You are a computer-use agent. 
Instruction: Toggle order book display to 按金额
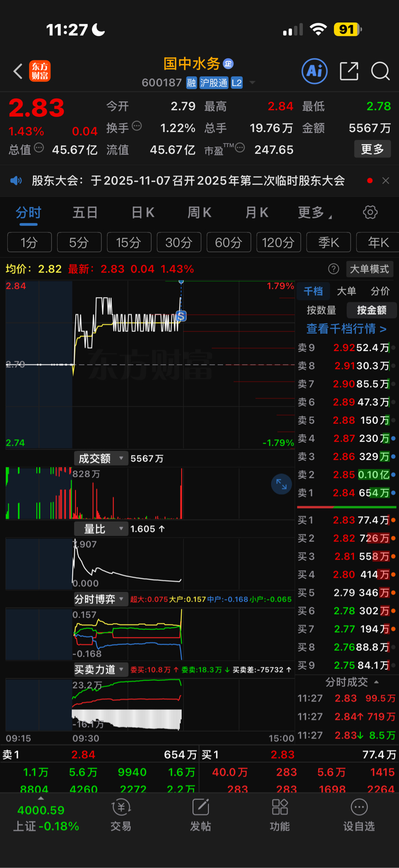pos(371,310)
